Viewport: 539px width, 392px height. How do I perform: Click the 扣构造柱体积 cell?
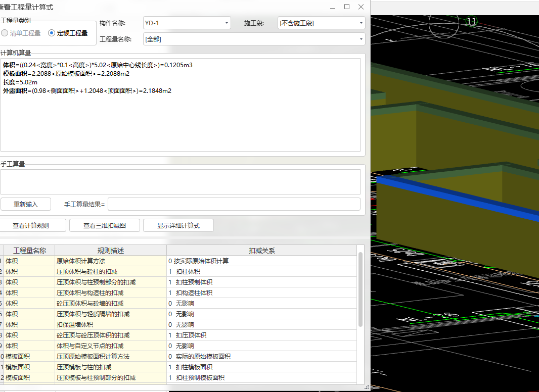pos(262,292)
